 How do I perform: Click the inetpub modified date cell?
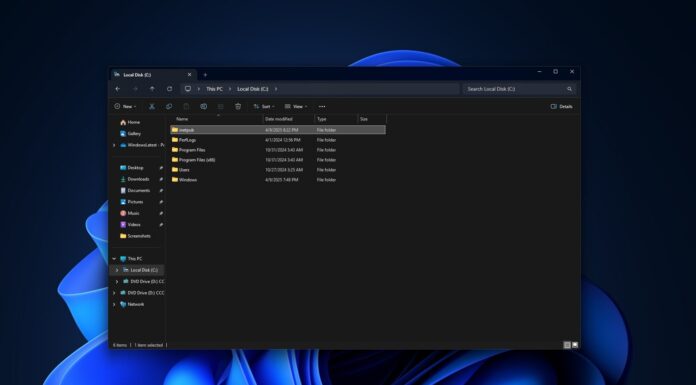281,130
